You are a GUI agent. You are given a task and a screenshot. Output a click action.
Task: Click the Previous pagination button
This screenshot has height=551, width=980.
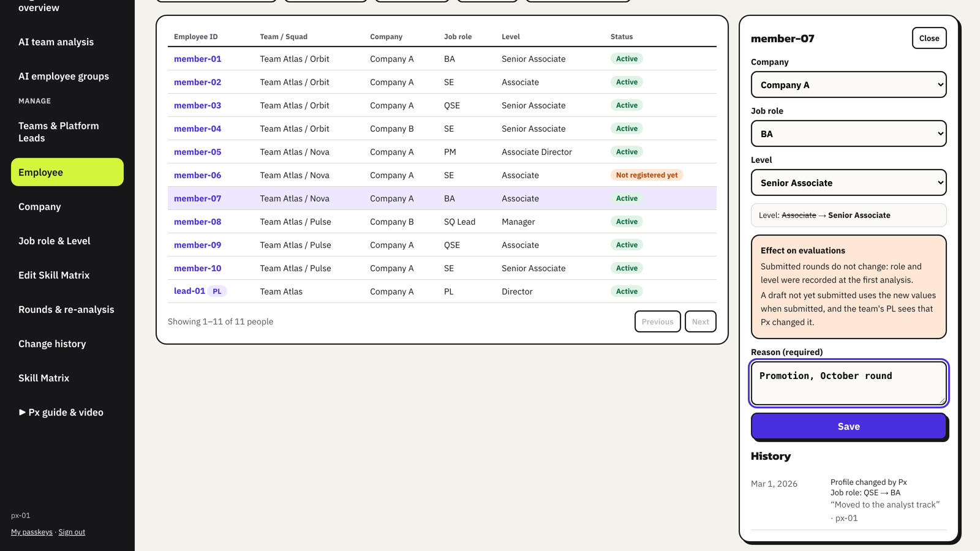[657, 321]
